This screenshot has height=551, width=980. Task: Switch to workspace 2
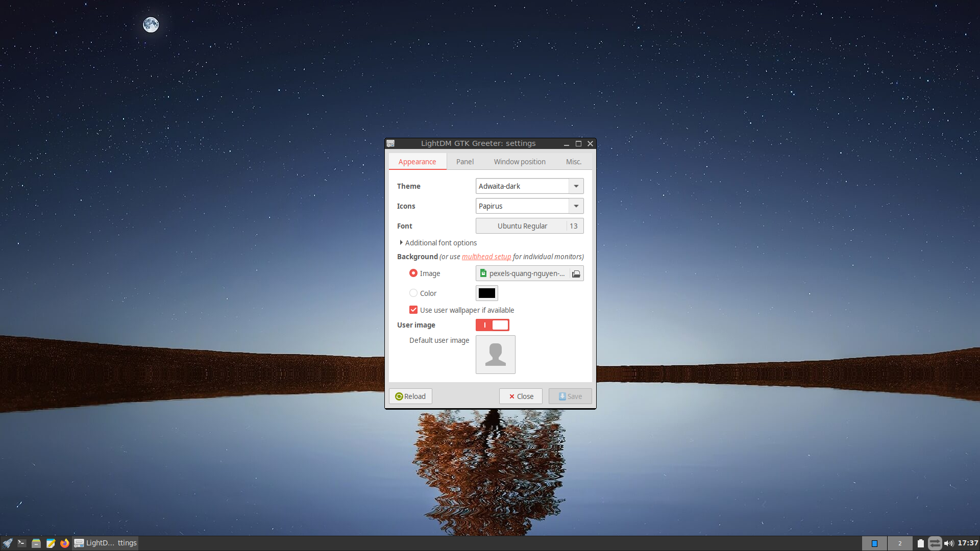(900, 543)
